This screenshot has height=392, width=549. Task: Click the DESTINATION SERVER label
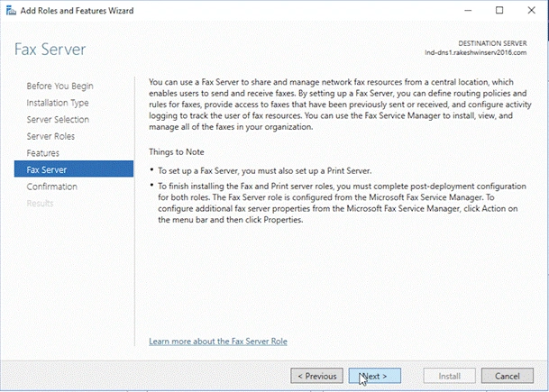click(492, 44)
